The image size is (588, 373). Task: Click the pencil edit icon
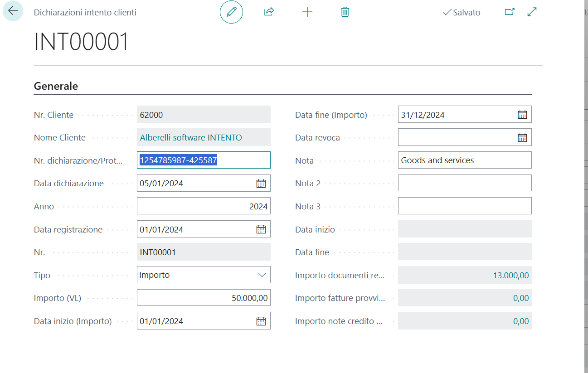[x=231, y=12]
